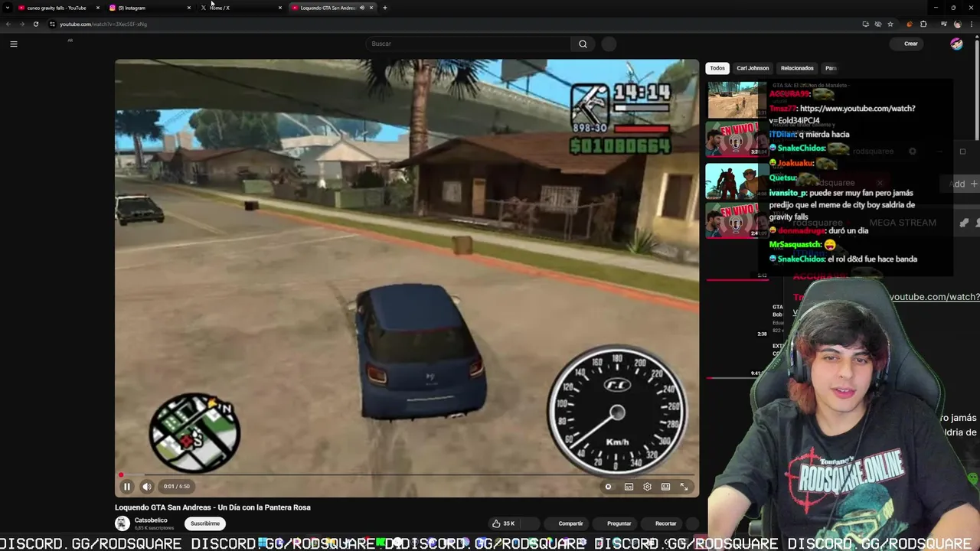Viewport: 980px width, 551px height.
Task: Mute audio on the Loquendo tab speaker icon
Action: tap(362, 8)
